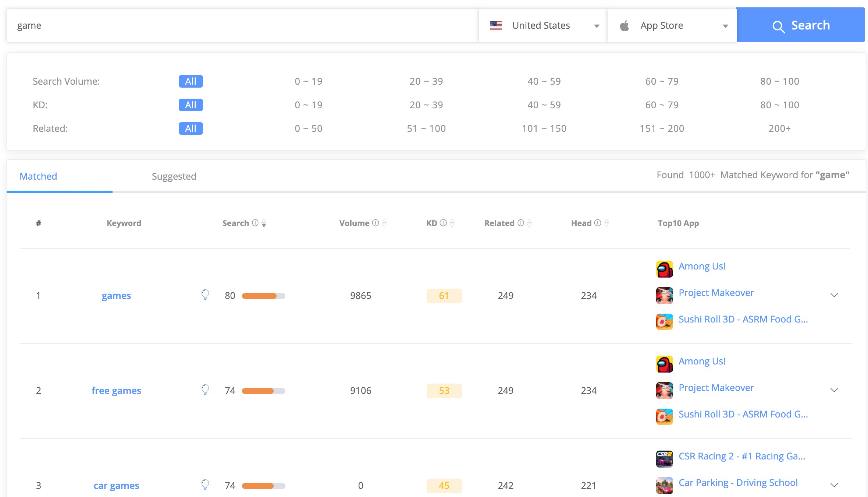Open the App Store platform dropdown

point(672,25)
